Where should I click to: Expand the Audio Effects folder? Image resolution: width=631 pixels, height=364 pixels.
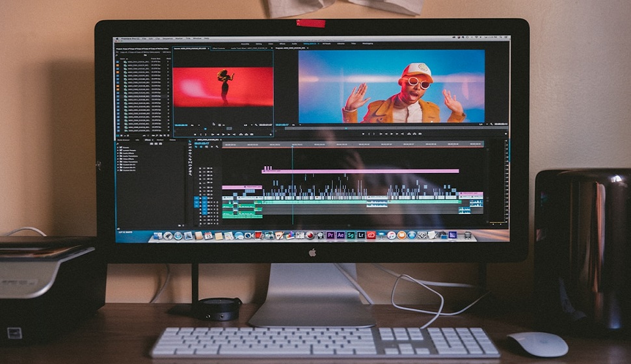pyautogui.click(x=118, y=153)
